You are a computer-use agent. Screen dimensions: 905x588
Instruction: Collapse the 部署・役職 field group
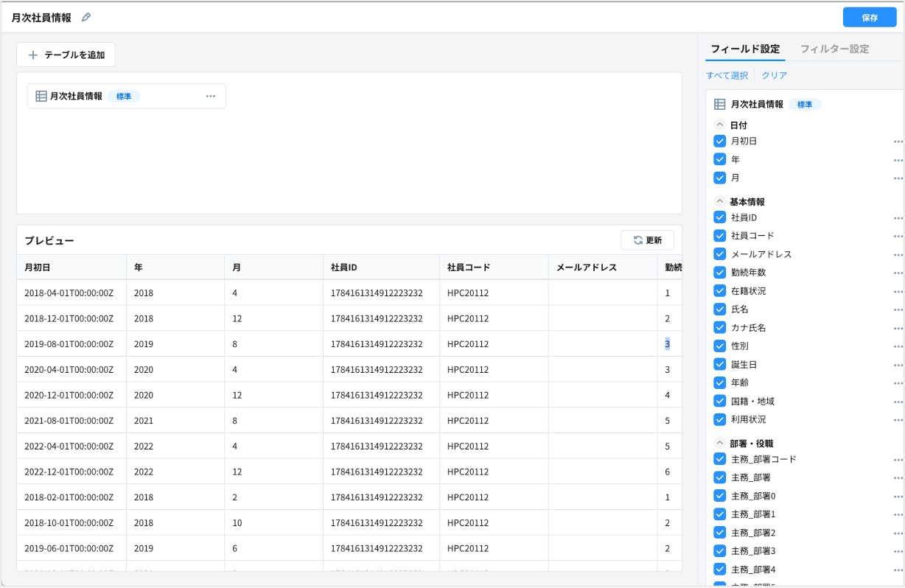pos(720,443)
